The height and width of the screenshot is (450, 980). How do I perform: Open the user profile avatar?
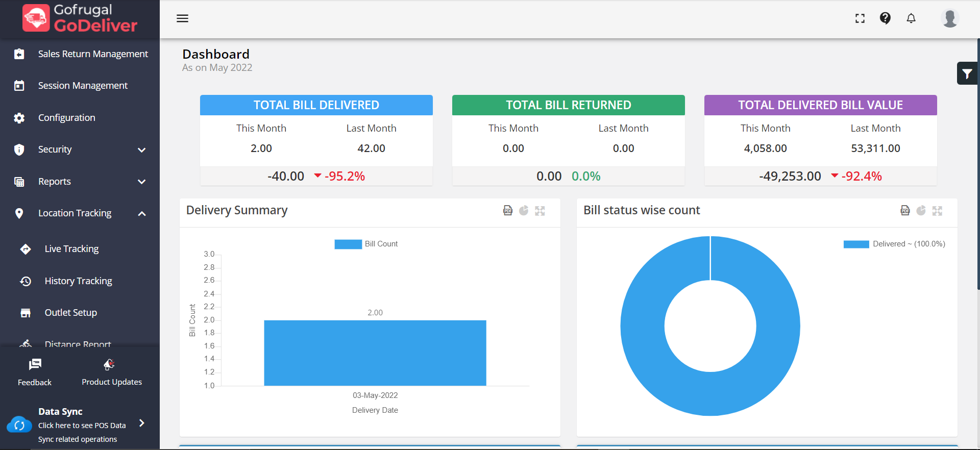(x=949, y=18)
